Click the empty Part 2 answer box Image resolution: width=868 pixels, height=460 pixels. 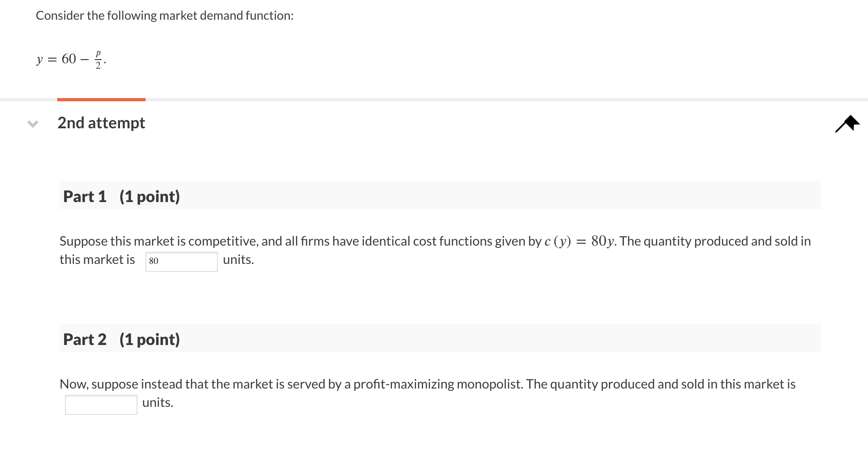coord(101,404)
